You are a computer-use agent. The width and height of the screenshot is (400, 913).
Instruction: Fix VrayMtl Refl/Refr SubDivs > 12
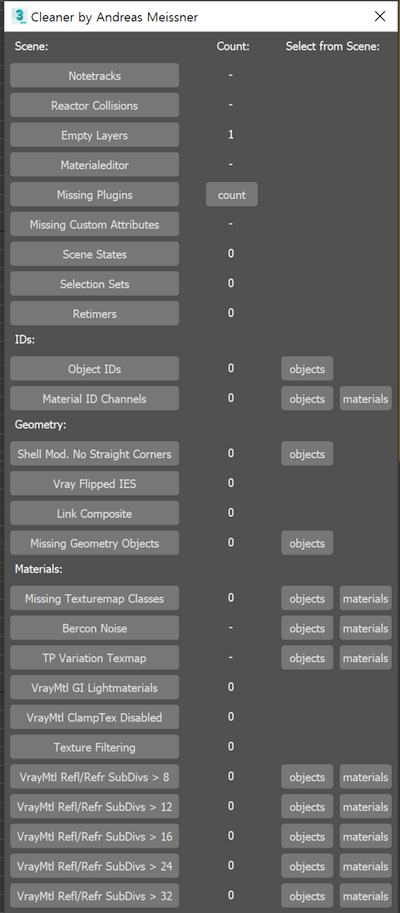[x=94, y=806]
